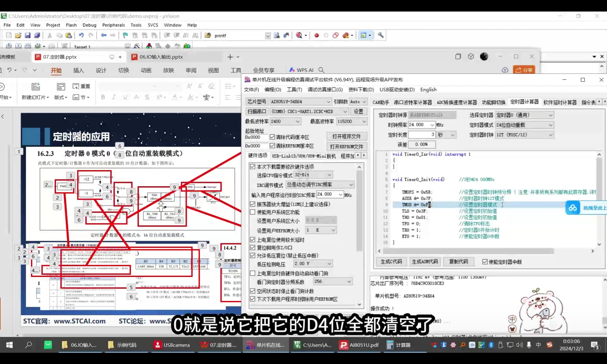Click the WPS search magnifier icon

point(321,70)
